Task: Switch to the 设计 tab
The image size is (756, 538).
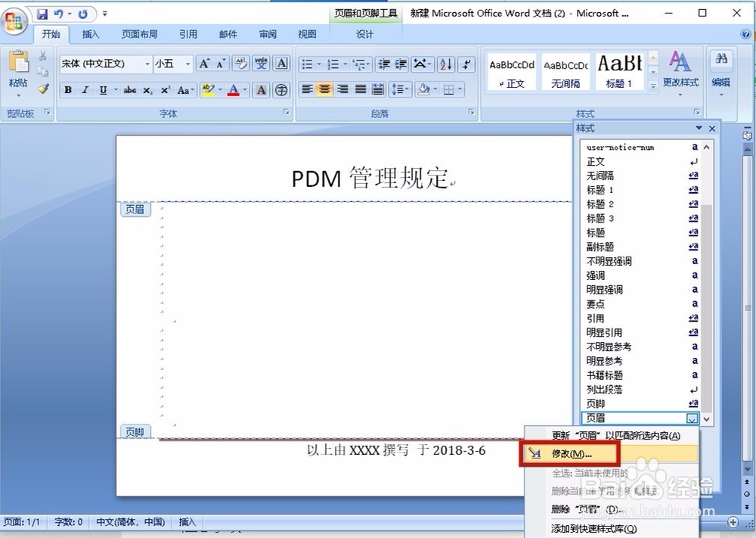Action: pyautogui.click(x=364, y=34)
